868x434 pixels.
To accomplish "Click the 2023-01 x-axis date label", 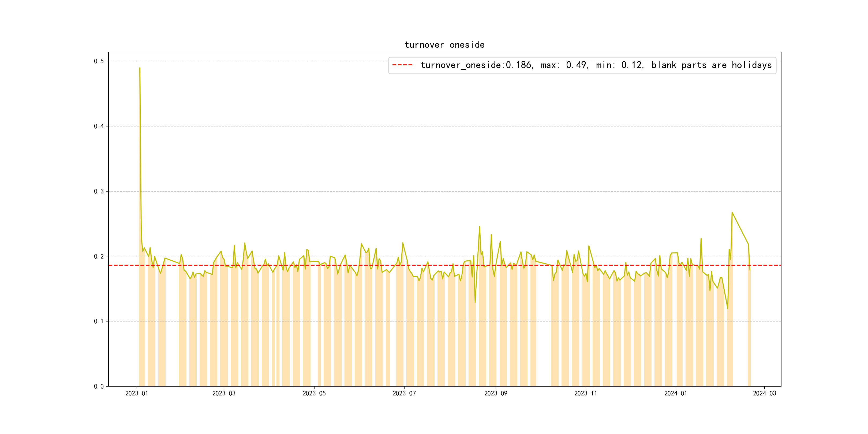I will (x=137, y=394).
